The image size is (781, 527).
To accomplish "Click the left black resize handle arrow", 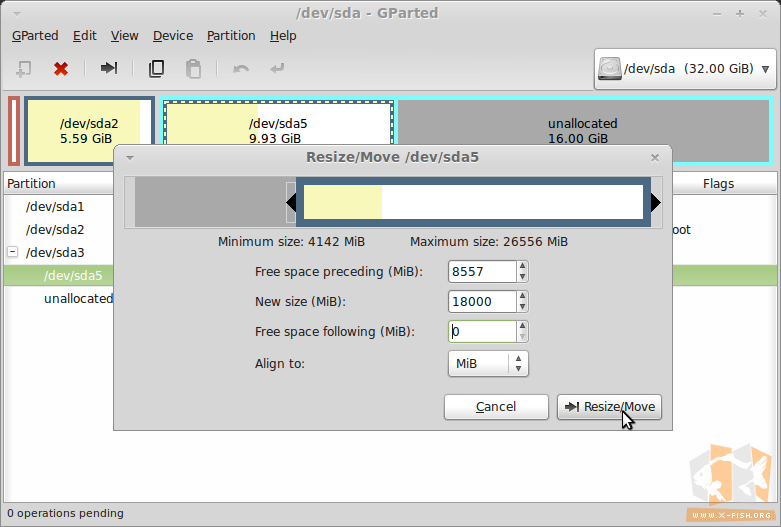I will [291, 202].
